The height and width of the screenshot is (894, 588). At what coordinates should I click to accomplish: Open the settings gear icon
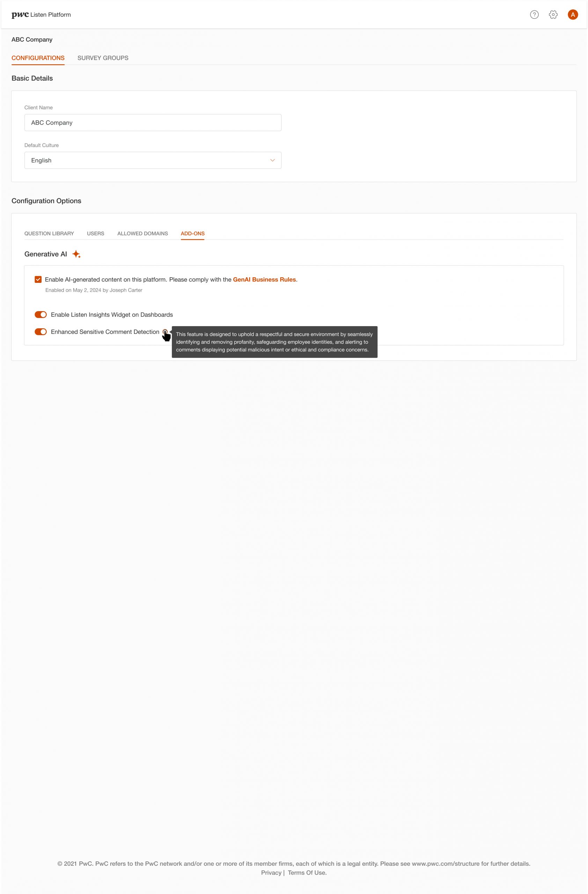click(553, 15)
